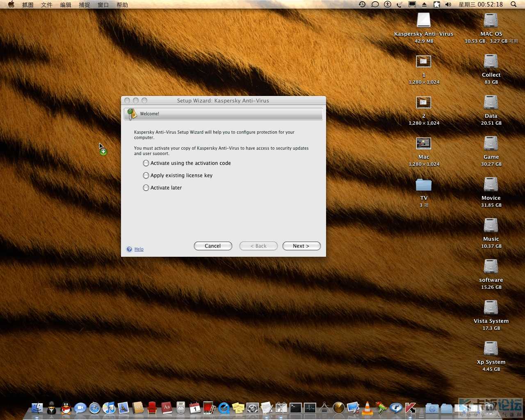
Task: Select image thumbnail named 1 on desktop
Action: (424, 62)
